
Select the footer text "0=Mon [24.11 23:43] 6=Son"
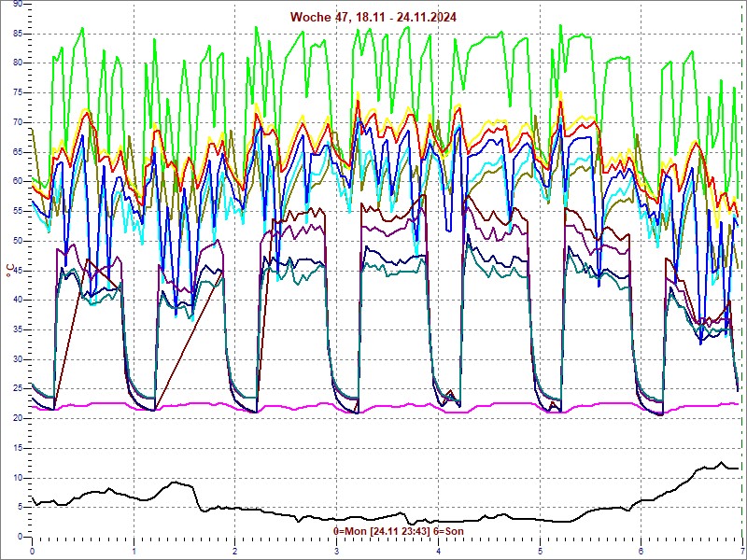pos(399,531)
